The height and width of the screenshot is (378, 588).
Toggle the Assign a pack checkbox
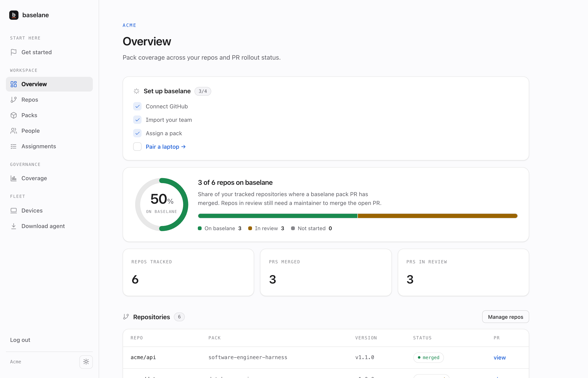tap(137, 133)
